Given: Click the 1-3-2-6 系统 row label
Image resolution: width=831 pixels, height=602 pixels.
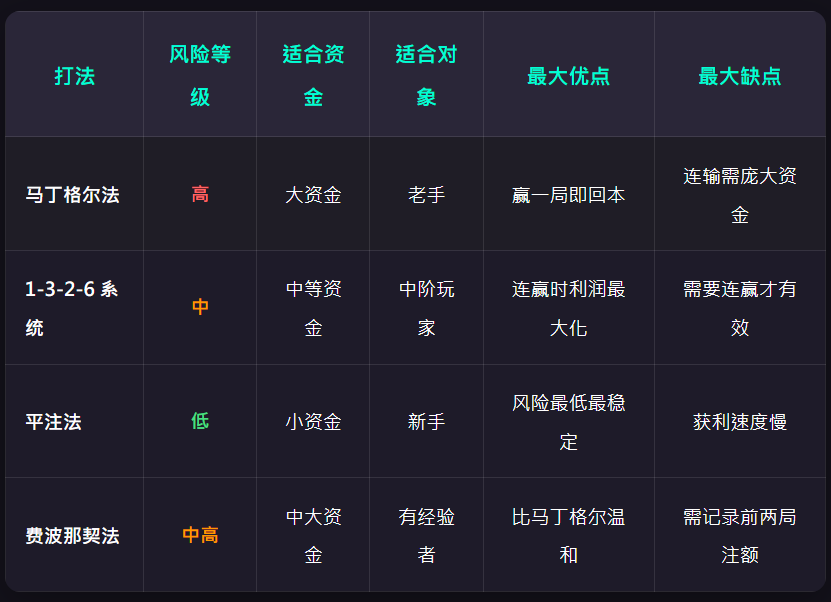Looking at the screenshot, I should (72, 308).
